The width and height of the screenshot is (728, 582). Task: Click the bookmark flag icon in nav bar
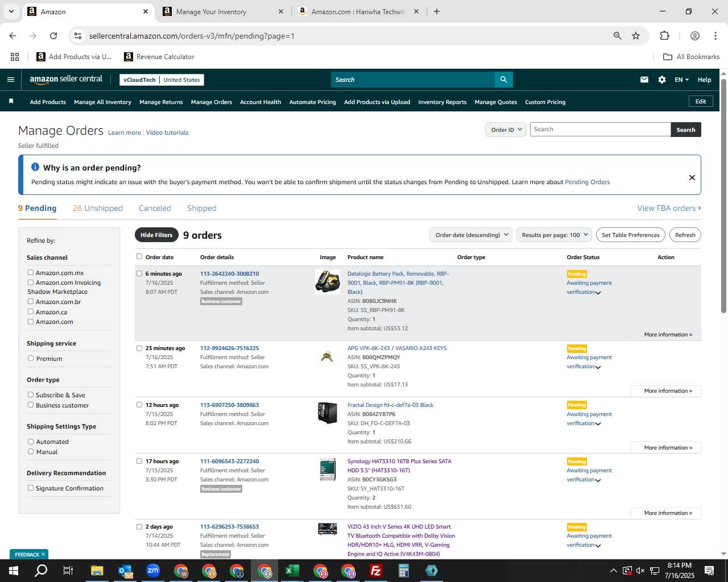click(x=11, y=101)
